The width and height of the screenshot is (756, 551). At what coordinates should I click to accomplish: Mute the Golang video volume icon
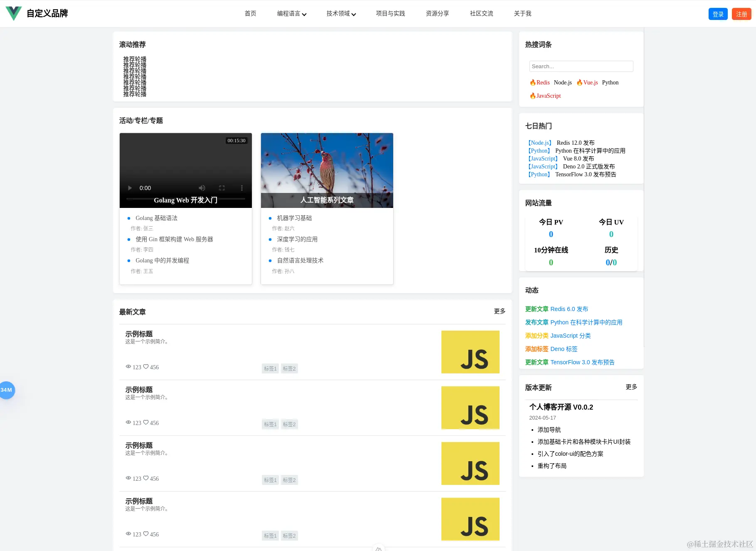pos(202,188)
